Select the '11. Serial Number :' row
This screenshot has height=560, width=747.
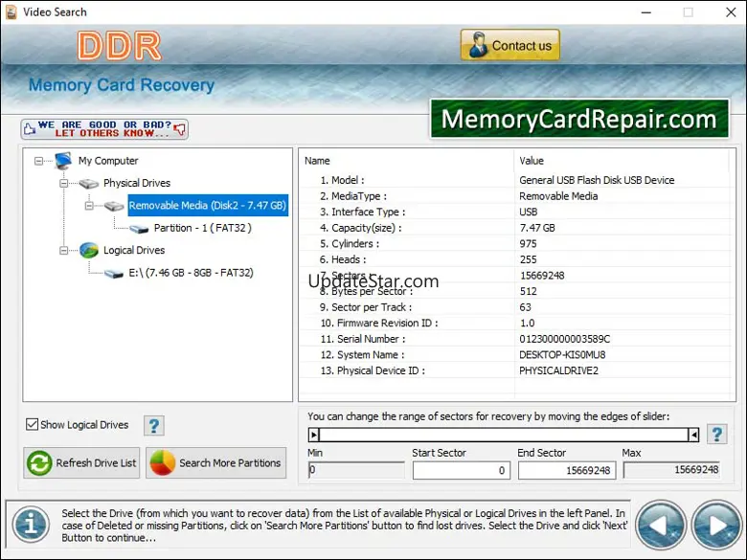pos(514,339)
